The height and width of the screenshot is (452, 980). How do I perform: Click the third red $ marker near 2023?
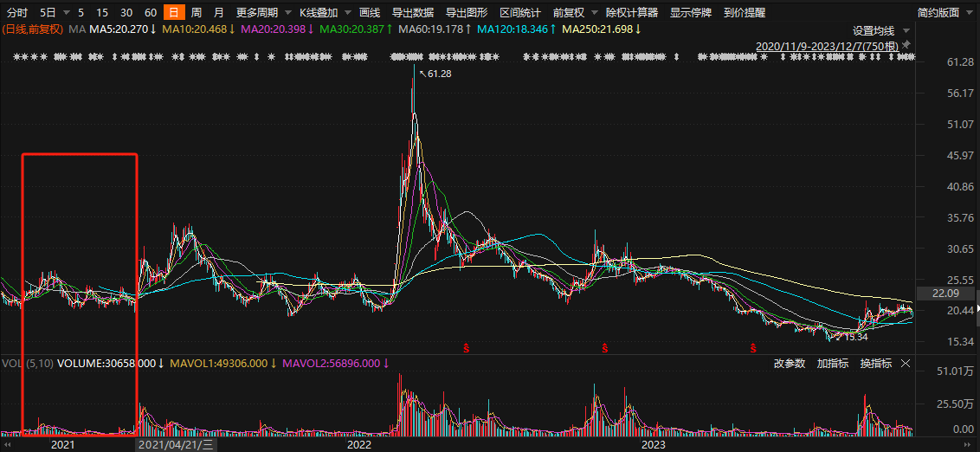click(751, 348)
